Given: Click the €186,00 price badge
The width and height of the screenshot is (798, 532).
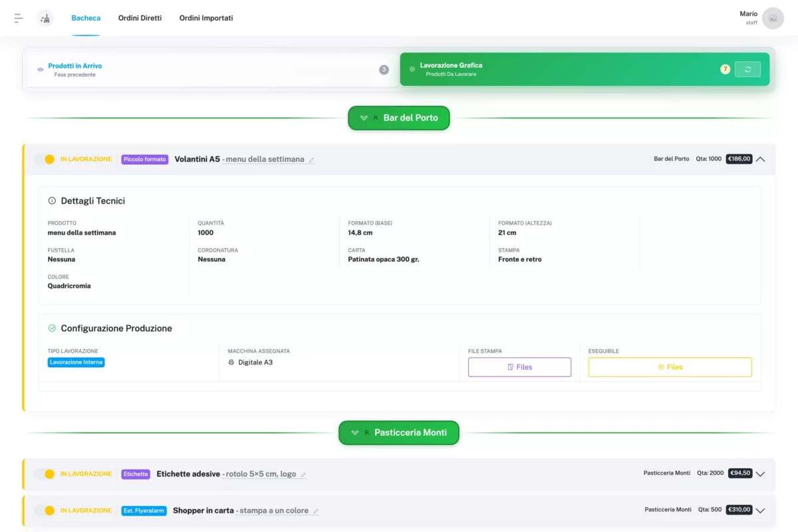Looking at the screenshot, I should [x=739, y=159].
